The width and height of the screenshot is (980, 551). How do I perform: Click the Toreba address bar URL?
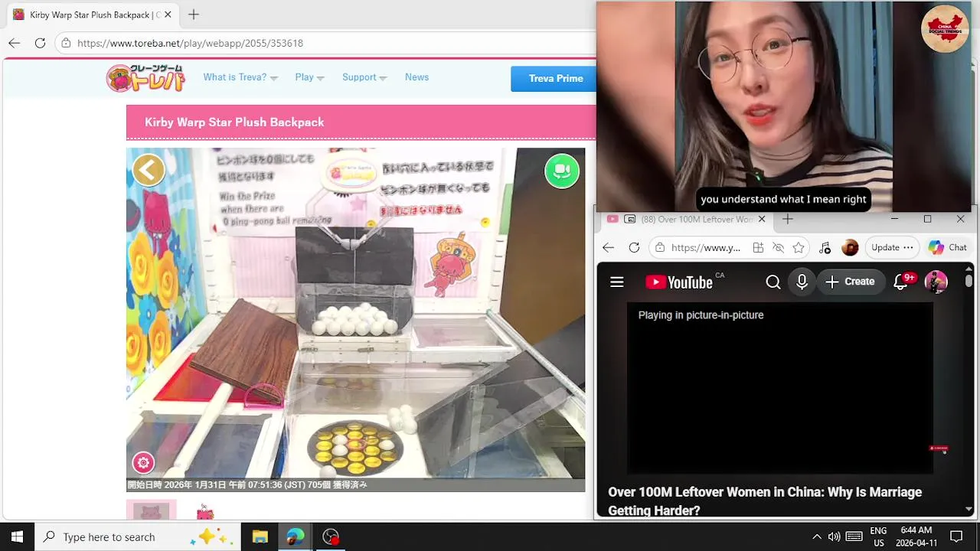(190, 43)
